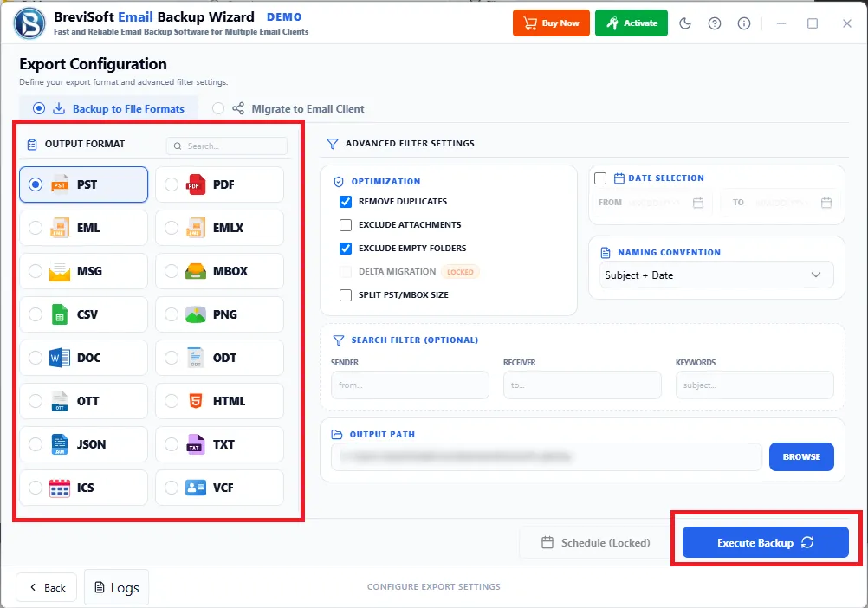Click the MBOX tray icon
This screenshot has height=608, width=868.
pyautogui.click(x=196, y=271)
